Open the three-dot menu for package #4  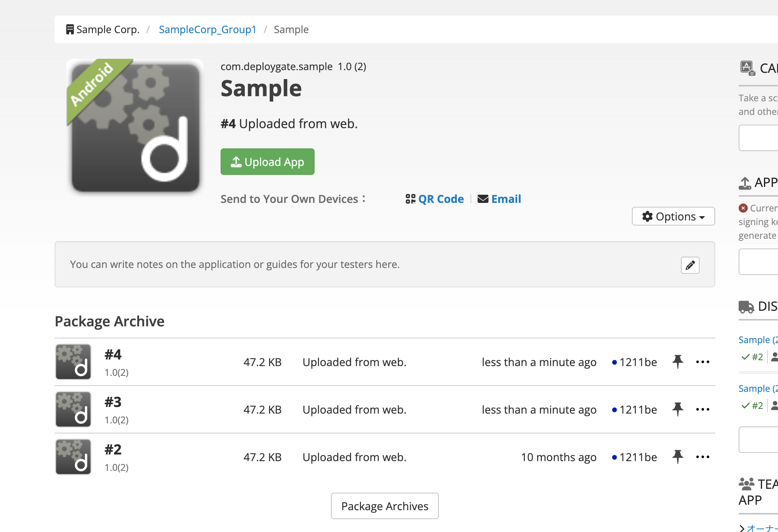coord(702,362)
